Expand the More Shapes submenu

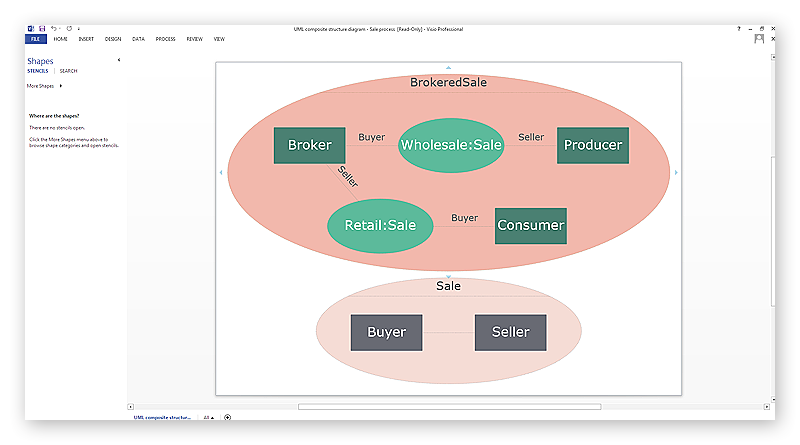61,86
